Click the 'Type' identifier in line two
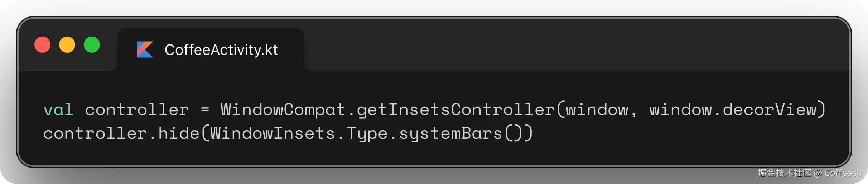 click(x=367, y=133)
